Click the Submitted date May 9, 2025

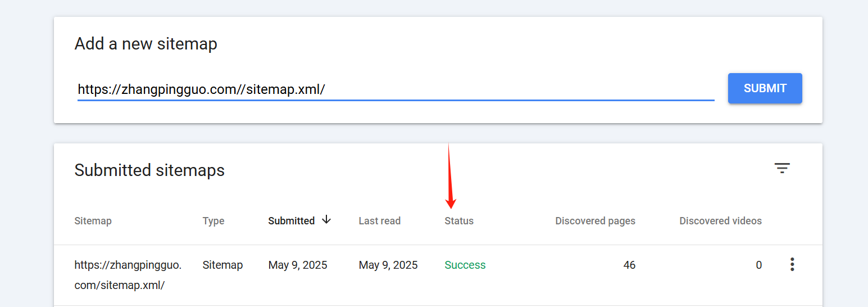click(x=298, y=265)
